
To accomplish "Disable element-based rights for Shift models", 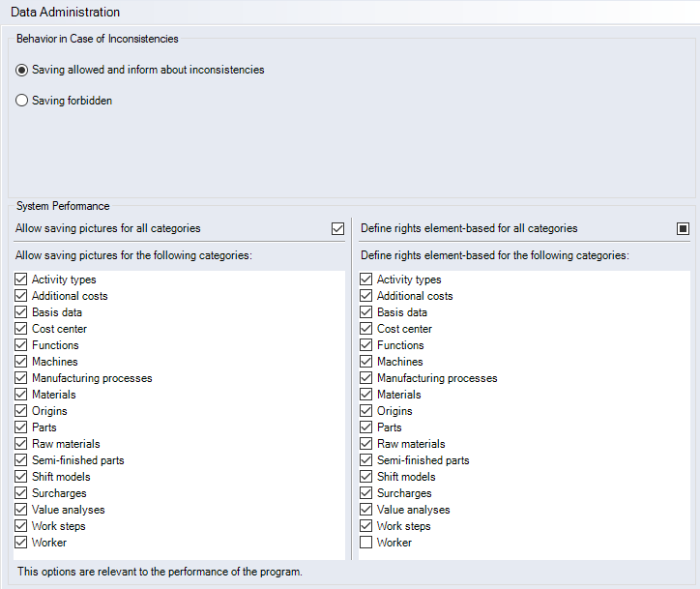I will [366, 477].
